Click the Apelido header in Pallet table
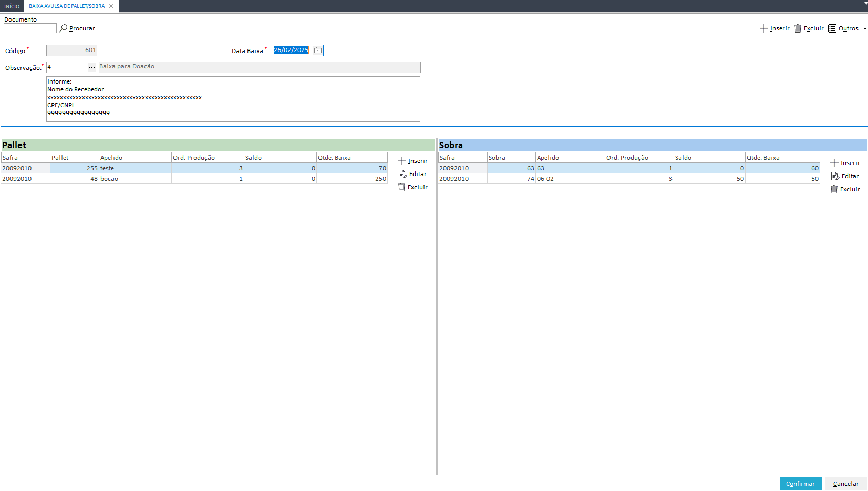 (135, 158)
